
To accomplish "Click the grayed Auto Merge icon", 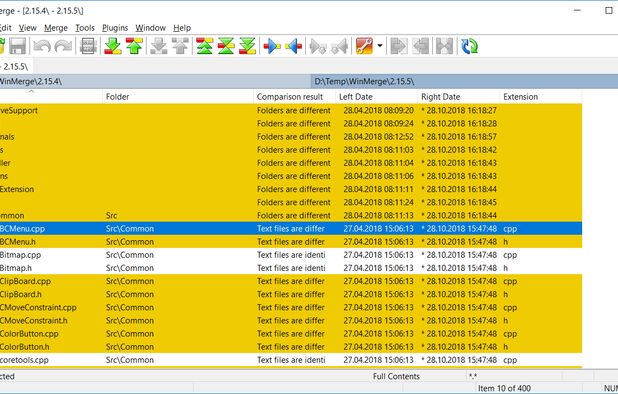I will click(444, 46).
